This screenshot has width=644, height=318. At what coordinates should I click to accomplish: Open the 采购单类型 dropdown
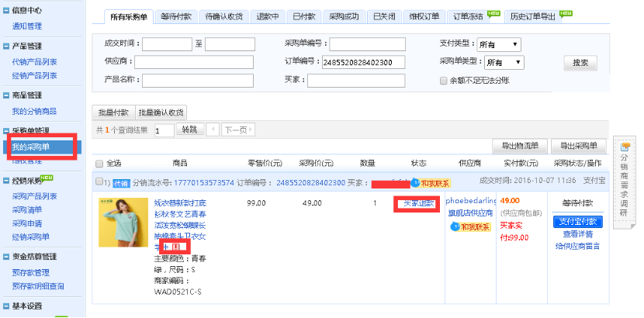coord(505,62)
